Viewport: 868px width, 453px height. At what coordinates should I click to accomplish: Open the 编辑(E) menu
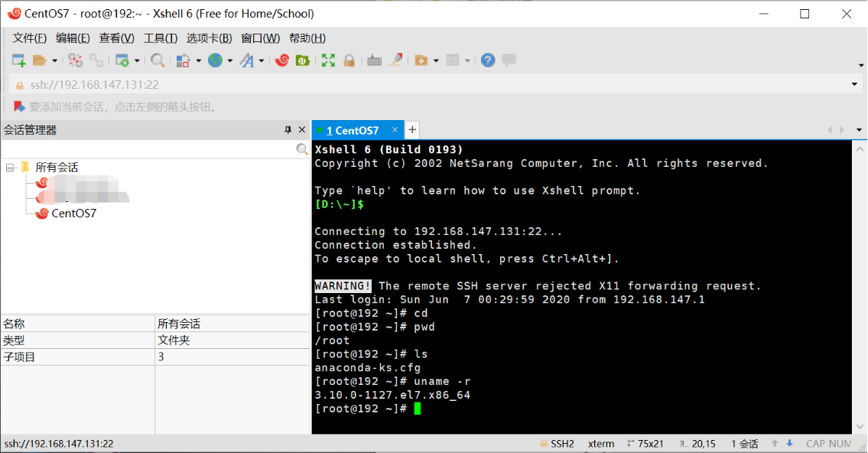click(73, 38)
